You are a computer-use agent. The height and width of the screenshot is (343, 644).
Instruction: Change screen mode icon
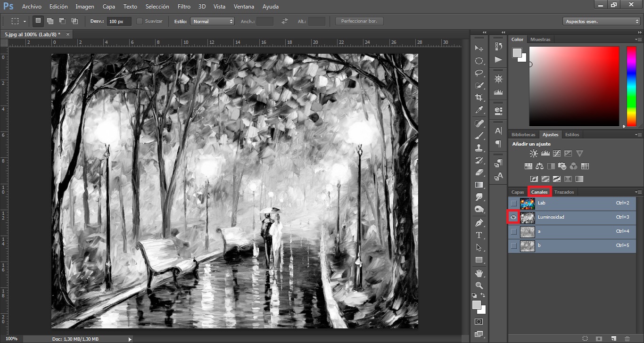coord(479,334)
